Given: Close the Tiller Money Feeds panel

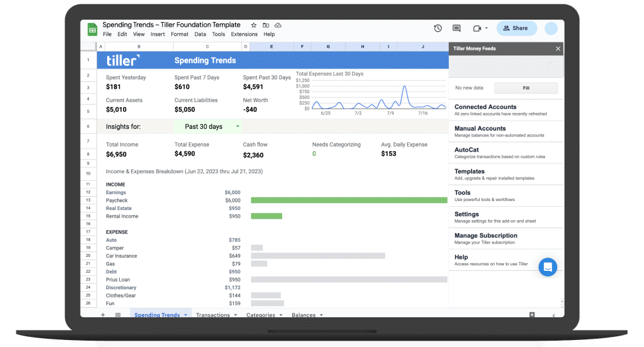Looking at the screenshot, I should [x=558, y=48].
